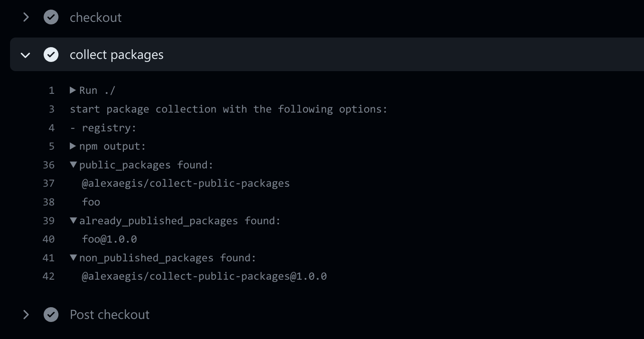
Task: Click Post checkout success checkmark icon
Action: click(x=51, y=315)
